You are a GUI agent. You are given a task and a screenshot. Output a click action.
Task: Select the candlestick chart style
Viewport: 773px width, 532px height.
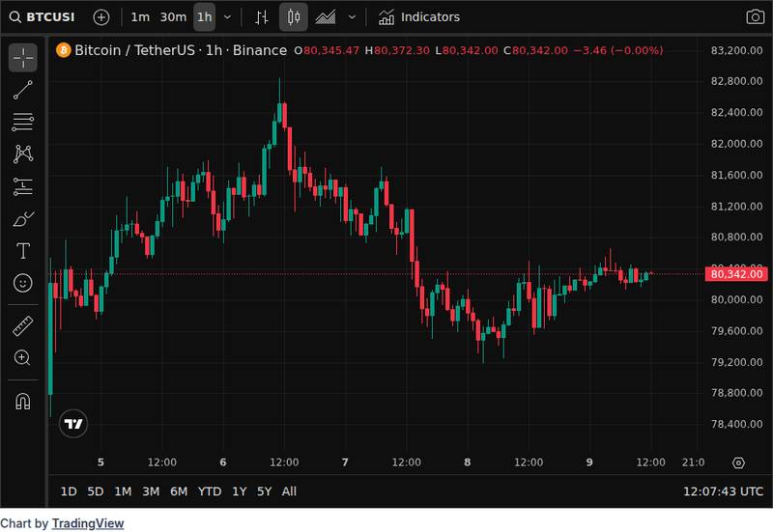click(x=294, y=17)
